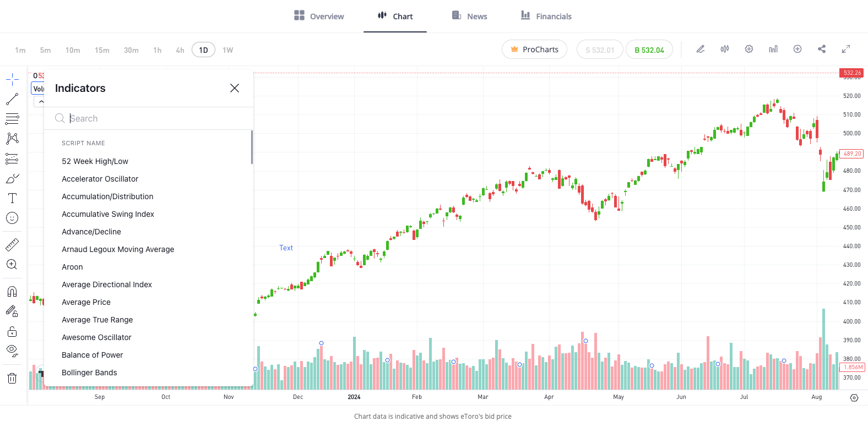Screen dimensions: 868x427
Task: Click the search magnifier icon
Action: point(60,118)
